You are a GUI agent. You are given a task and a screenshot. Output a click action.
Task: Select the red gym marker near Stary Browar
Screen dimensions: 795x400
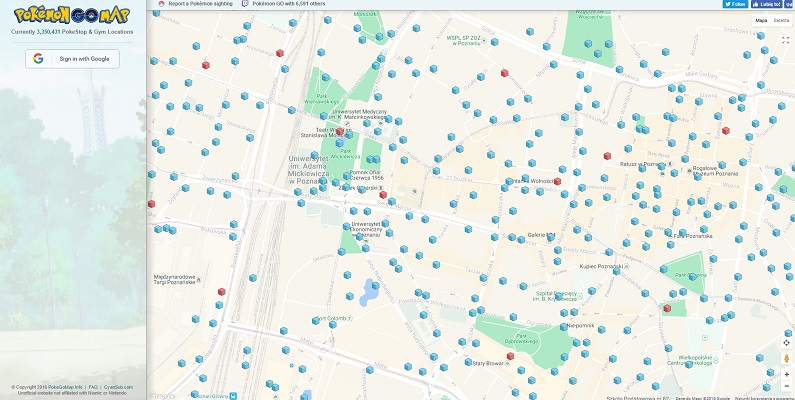coord(511,355)
